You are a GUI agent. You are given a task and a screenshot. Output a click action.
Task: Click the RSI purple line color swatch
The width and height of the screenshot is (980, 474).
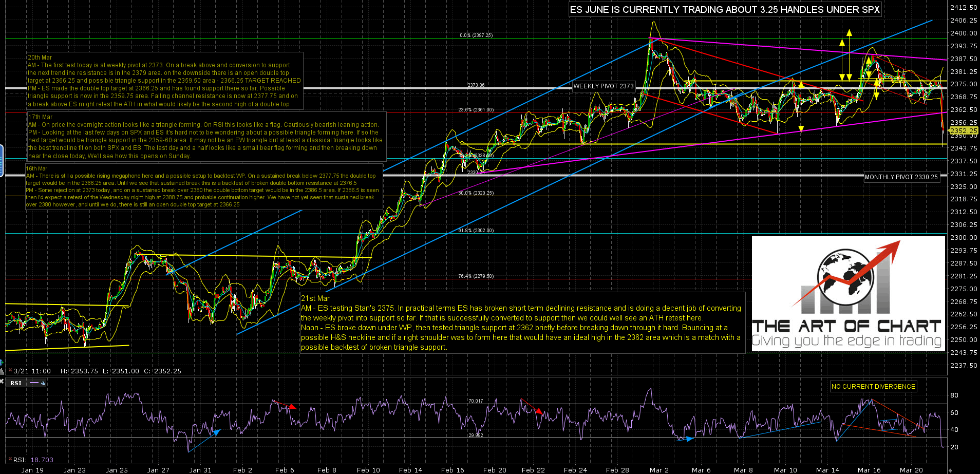click(34, 383)
